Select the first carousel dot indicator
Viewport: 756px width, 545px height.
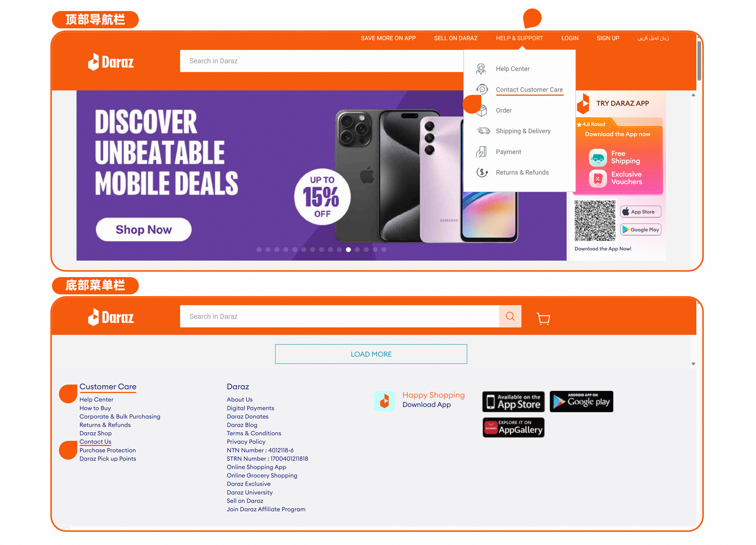tap(259, 250)
